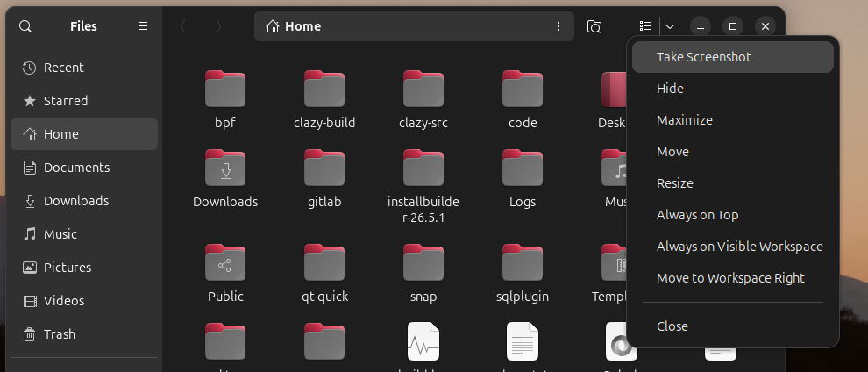Open the Downloads folder icon
868x372 pixels.
[x=225, y=168]
